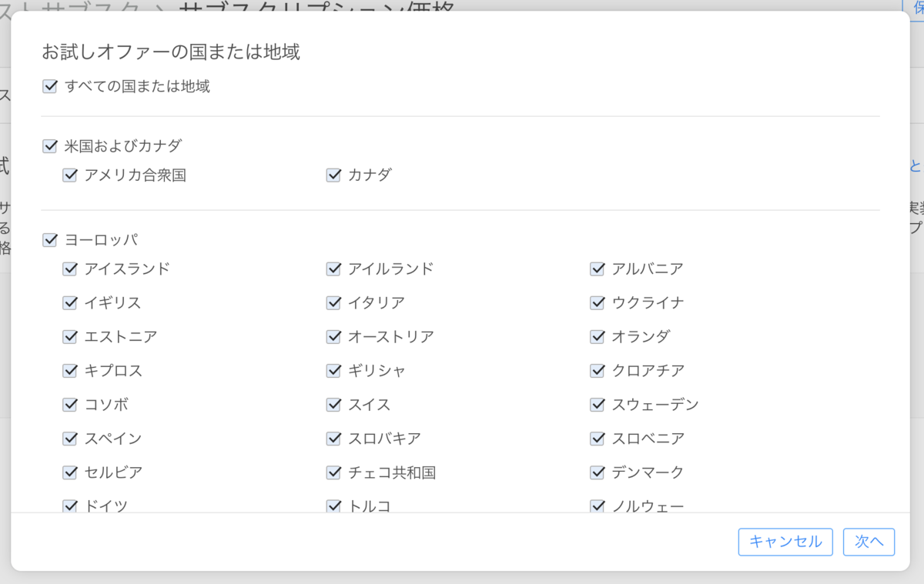The image size is (924, 584).
Task: Deselect トルコ
Action: point(333,506)
